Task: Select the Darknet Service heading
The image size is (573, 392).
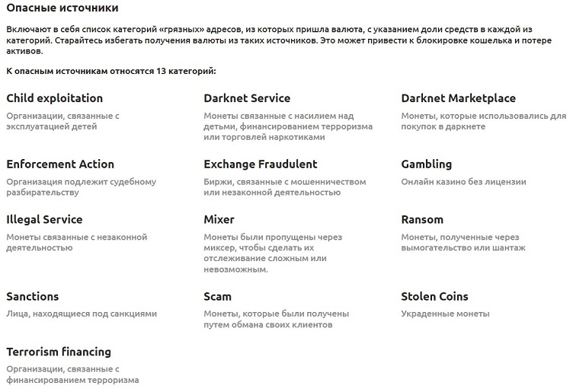Action: pos(247,98)
